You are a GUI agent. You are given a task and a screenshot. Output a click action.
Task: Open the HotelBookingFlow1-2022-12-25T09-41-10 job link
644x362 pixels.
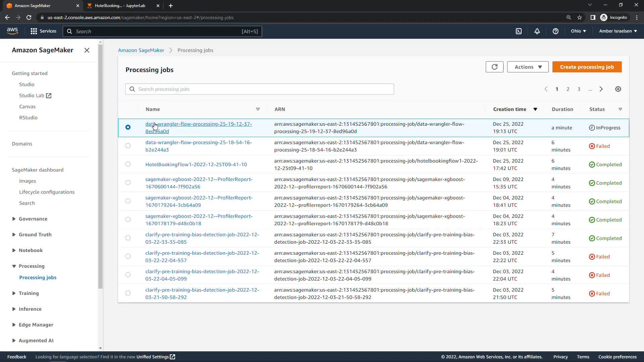click(196, 165)
